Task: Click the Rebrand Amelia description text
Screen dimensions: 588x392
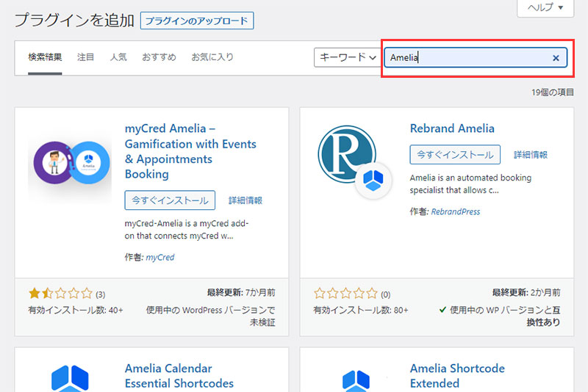Action: [470, 184]
